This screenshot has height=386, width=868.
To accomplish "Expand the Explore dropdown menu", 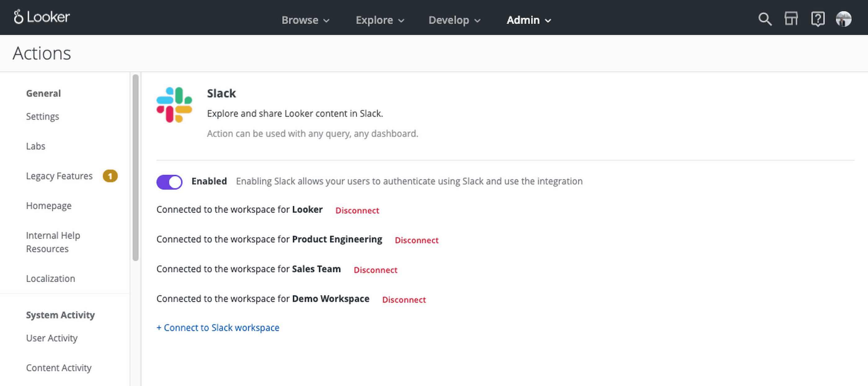I will 379,20.
